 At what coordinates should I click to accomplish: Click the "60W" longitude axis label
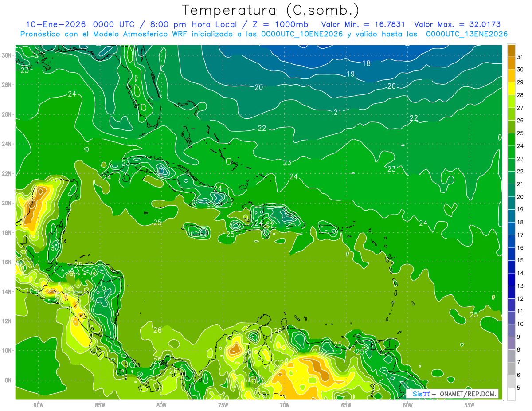(x=408, y=405)
